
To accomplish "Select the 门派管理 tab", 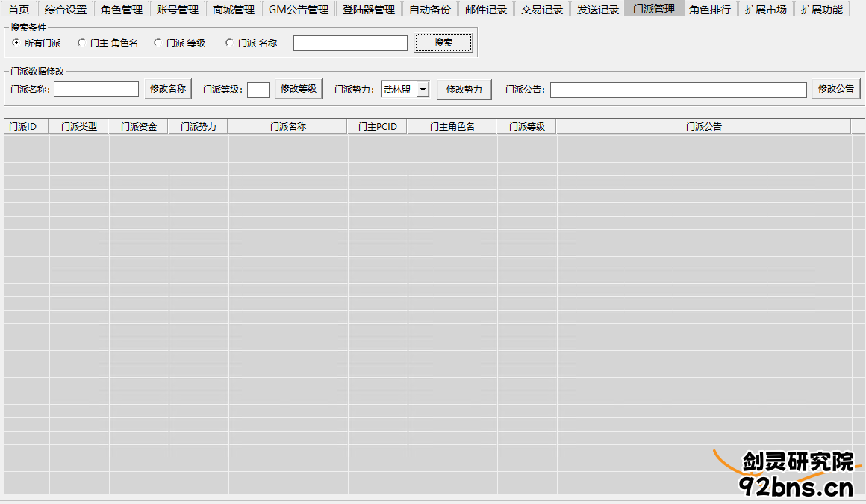I will (654, 9).
